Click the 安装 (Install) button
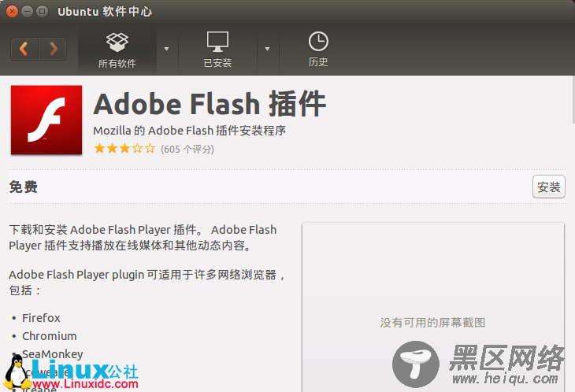 coord(548,187)
